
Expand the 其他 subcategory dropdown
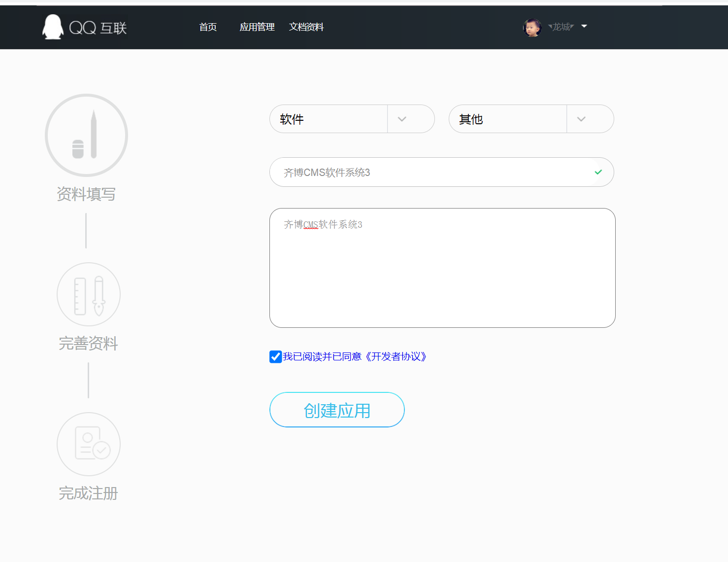[531, 119]
